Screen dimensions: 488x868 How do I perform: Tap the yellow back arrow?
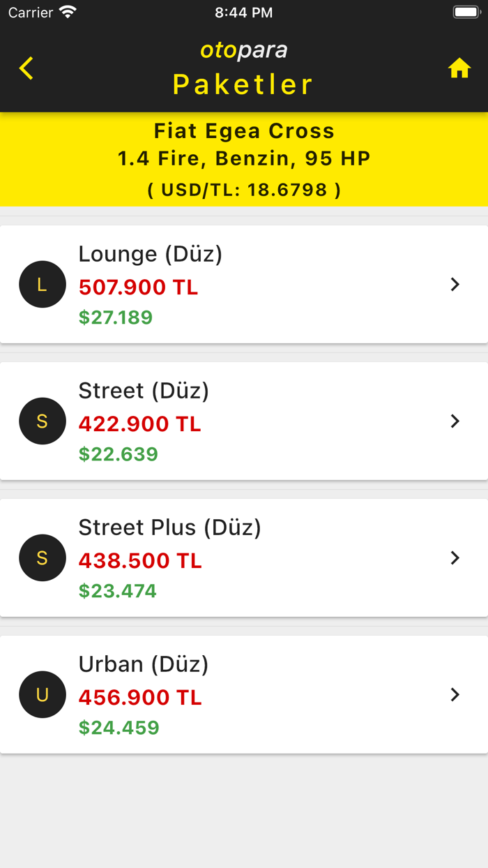click(x=26, y=69)
